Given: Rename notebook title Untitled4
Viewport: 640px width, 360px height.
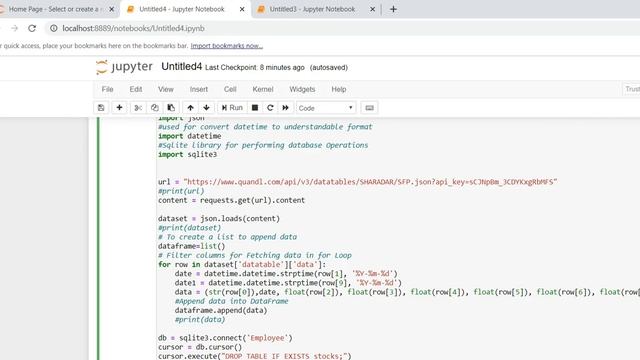Looking at the screenshot, I should click(x=182, y=67).
